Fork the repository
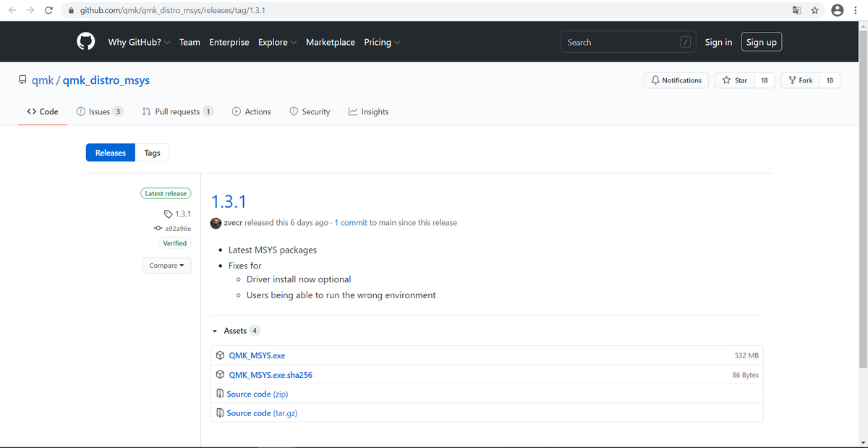The image size is (868, 448). (800, 80)
